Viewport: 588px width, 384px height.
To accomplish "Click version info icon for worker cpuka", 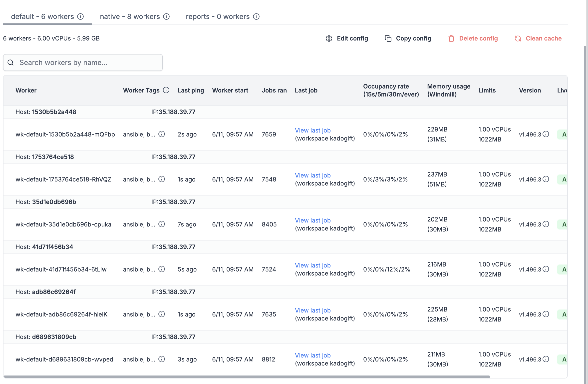I will (546, 224).
